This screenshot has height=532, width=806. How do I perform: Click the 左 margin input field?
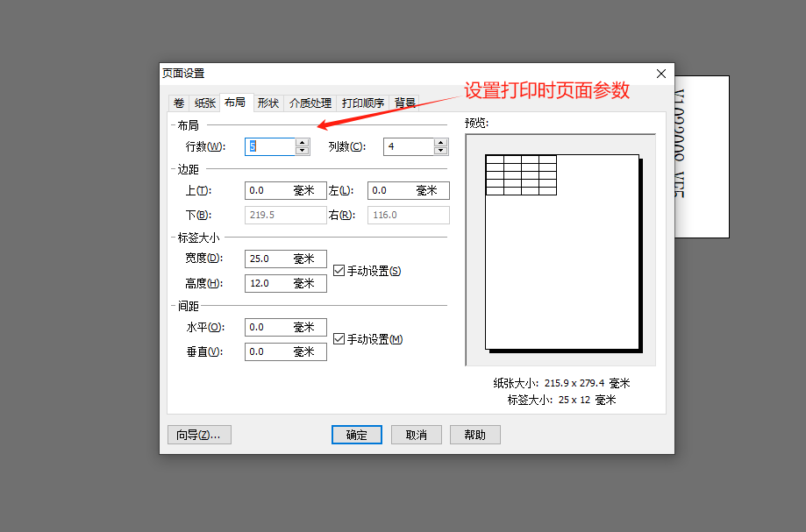tap(409, 190)
